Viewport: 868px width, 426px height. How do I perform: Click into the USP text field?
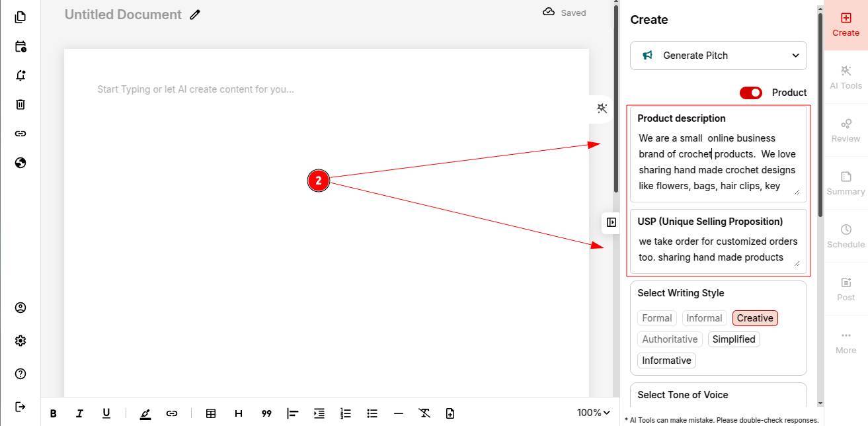pyautogui.click(x=717, y=249)
